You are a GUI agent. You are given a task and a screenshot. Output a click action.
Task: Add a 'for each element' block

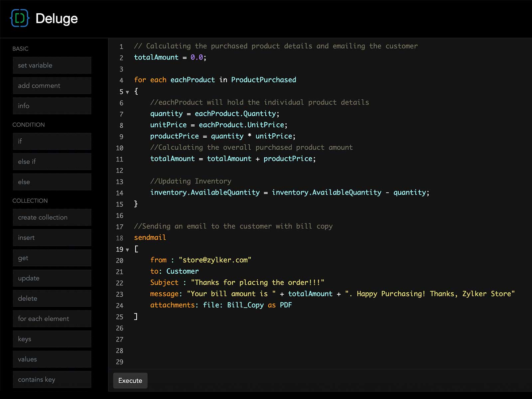(52, 319)
